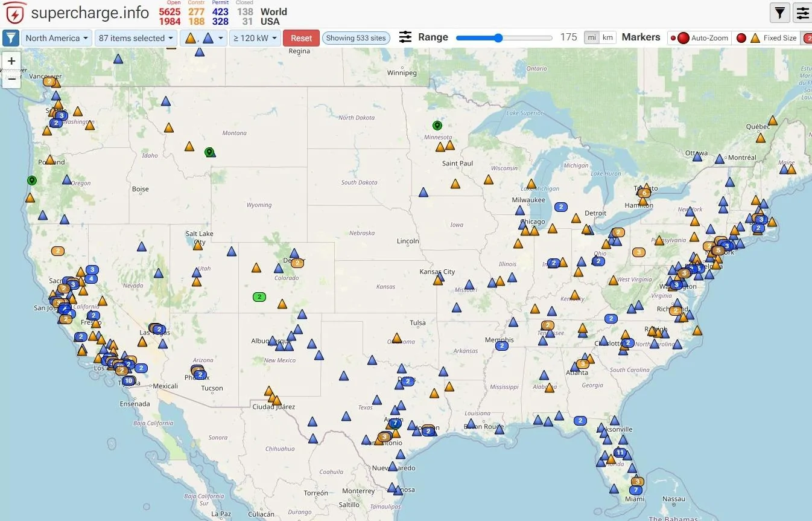Click the Open count 5625
Viewport: 812px width, 521px height.
point(170,11)
